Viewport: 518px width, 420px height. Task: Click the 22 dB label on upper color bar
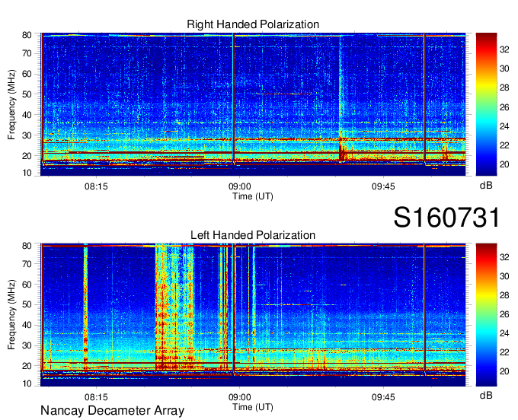(504, 145)
